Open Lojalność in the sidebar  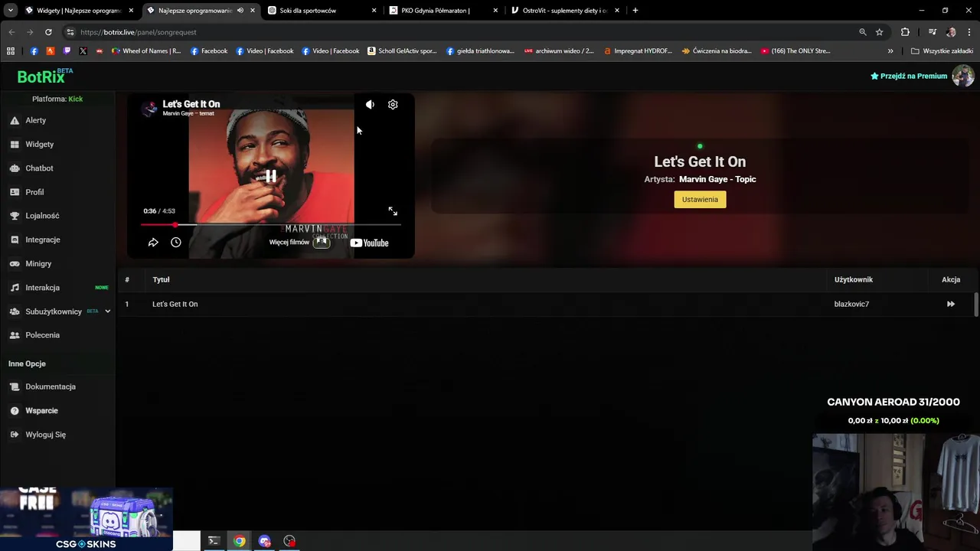click(42, 216)
